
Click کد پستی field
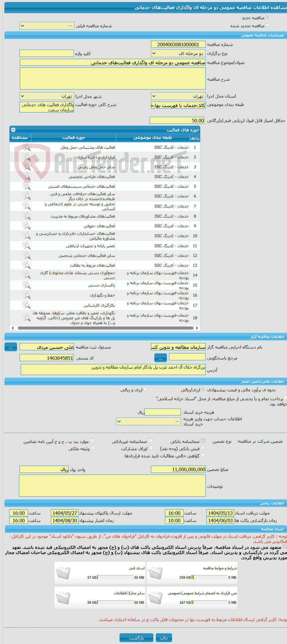[x=47, y=358]
